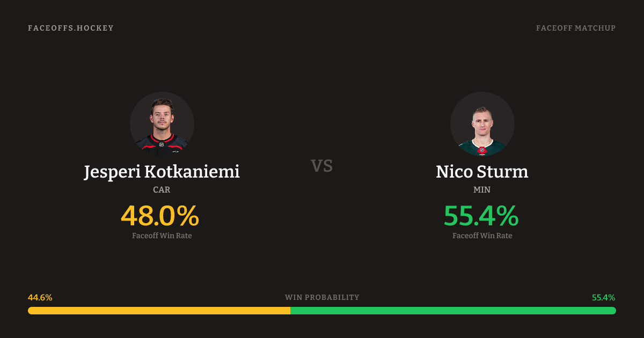Click the CAR team abbreviation
Viewport: 644px width, 338px height.
[162, 189]
